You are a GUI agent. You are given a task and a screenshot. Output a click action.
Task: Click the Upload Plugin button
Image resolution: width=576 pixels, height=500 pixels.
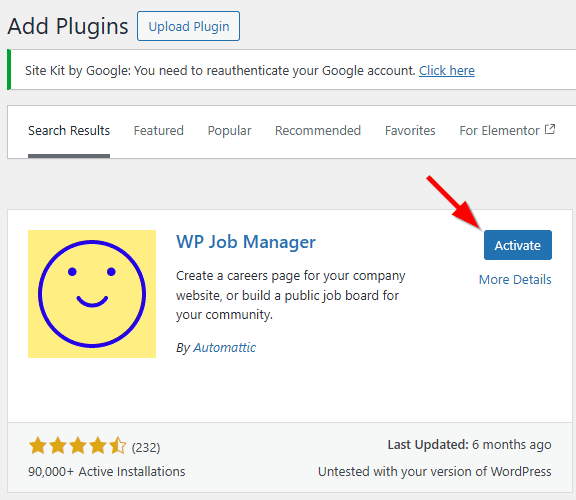pos(188,26)
